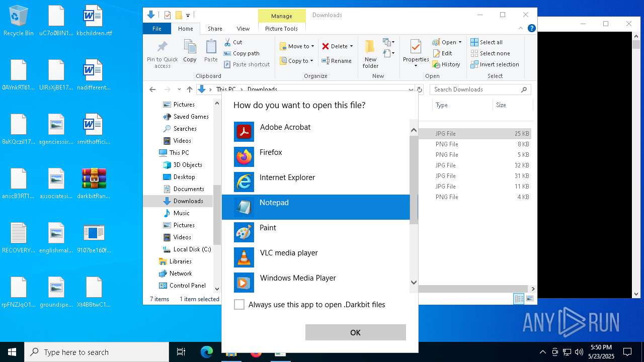The width and height of the screenshot is (644, 362).
Task: Select Adobe Acrobat in the app list
Action: tap(316, 132)
